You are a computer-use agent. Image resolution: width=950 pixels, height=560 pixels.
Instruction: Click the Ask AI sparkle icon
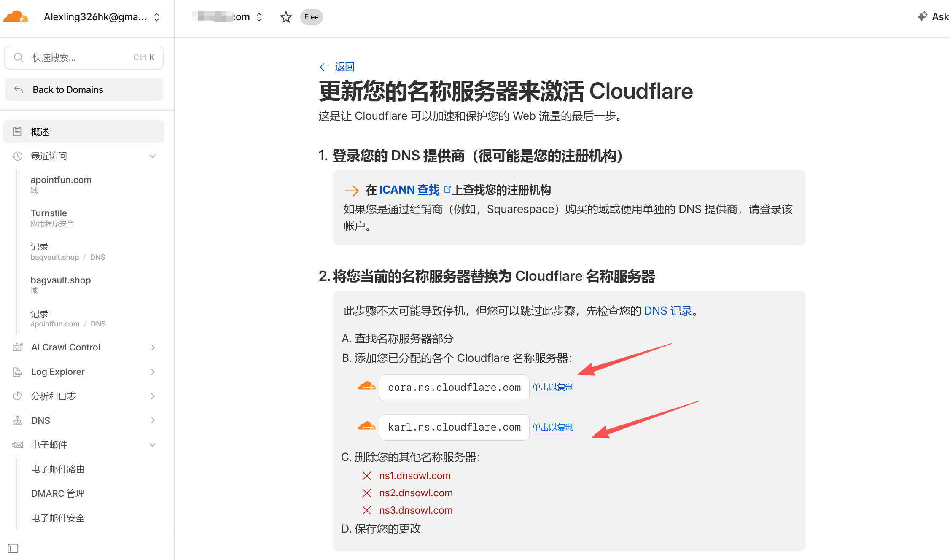pos(922,16)
